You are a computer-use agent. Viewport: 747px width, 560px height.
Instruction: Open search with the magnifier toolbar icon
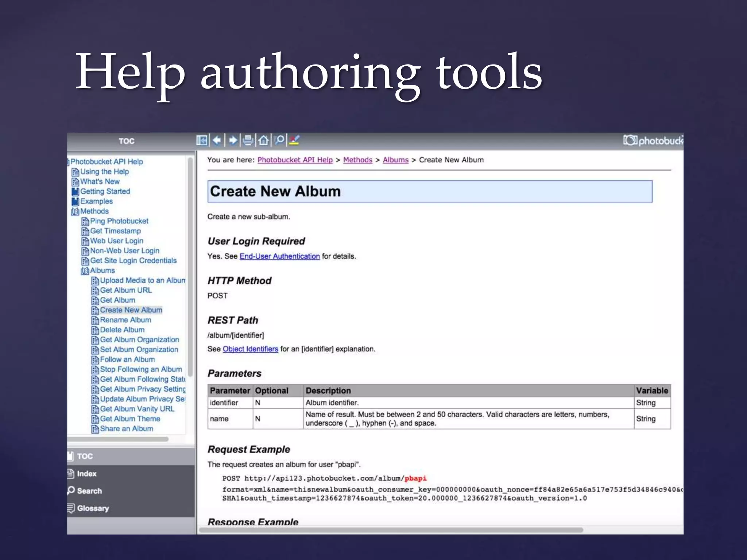point(280,140)
